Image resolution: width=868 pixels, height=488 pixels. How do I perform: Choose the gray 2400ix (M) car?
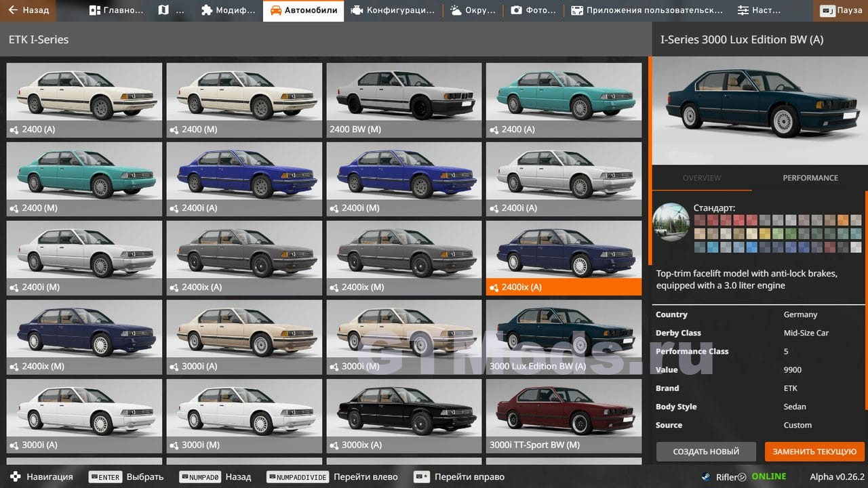coord(404,258)
